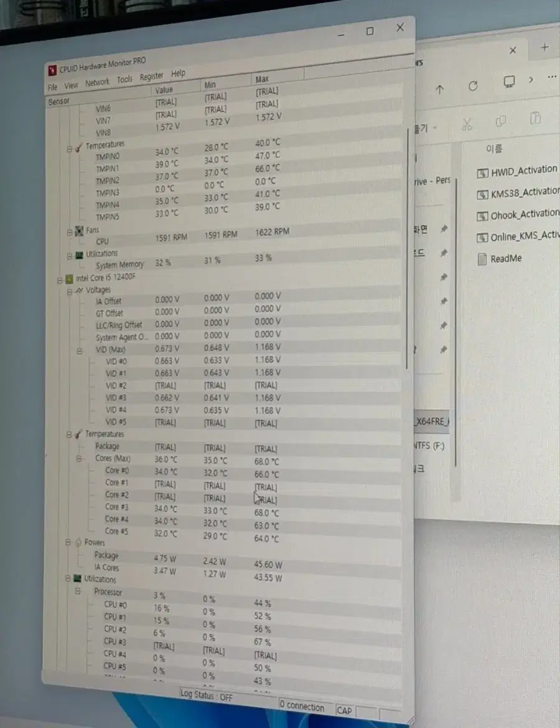The width and height of the screenshot is (560, 728).
Task: Select the ReadMe file in Explorer
Action: pyautogui.click(x=500, y=259)
